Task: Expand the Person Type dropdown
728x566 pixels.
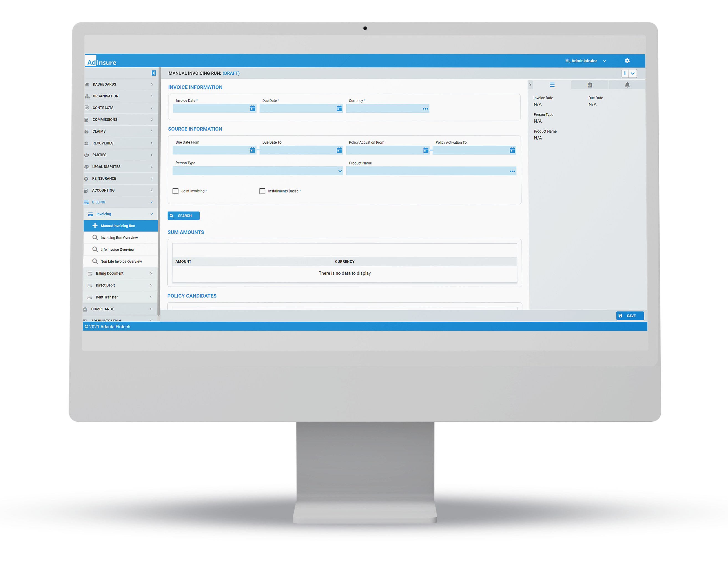Action: tap(339, 171)
